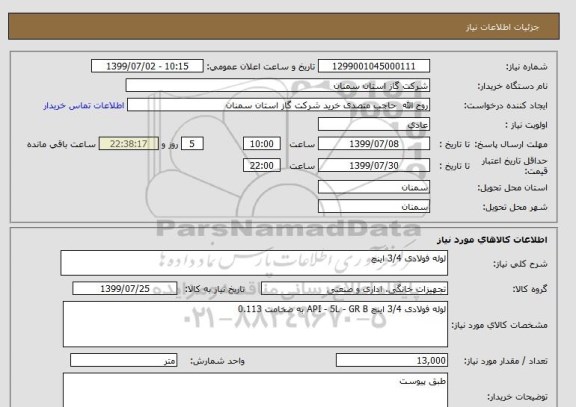576x407 pixels.
Task: Select the remaining days box showing 5
Action: [x=192, y=144]
